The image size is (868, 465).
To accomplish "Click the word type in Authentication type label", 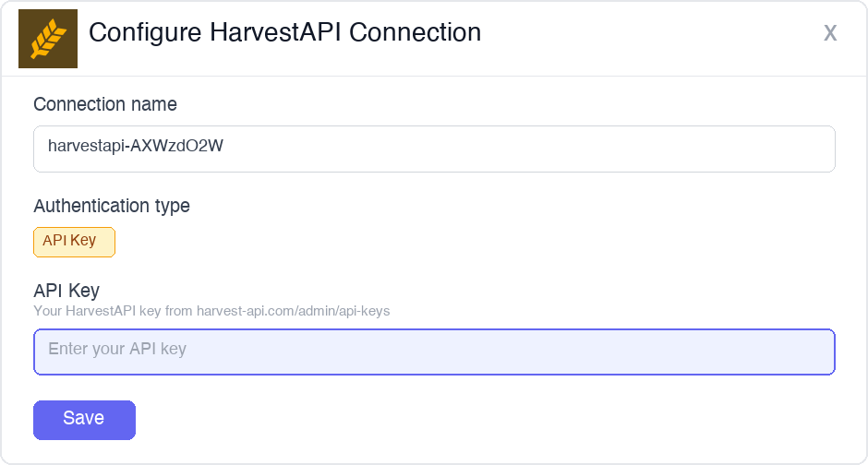I will point(170,206).
